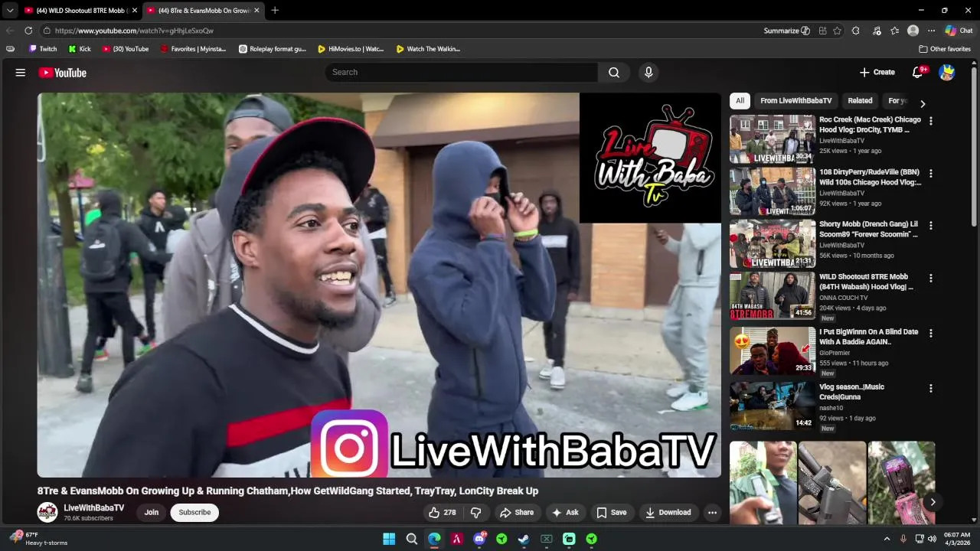Image resolution: width=980 pixels, height=551 pixels.
Task: Open Edge settings and more menu
Action: point(931,31)
